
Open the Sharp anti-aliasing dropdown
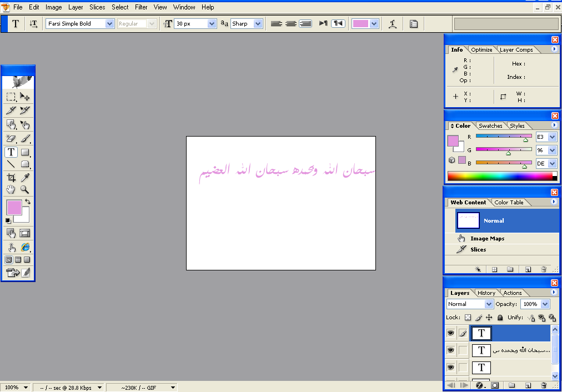pyautogui.click(x=258, y=24)
